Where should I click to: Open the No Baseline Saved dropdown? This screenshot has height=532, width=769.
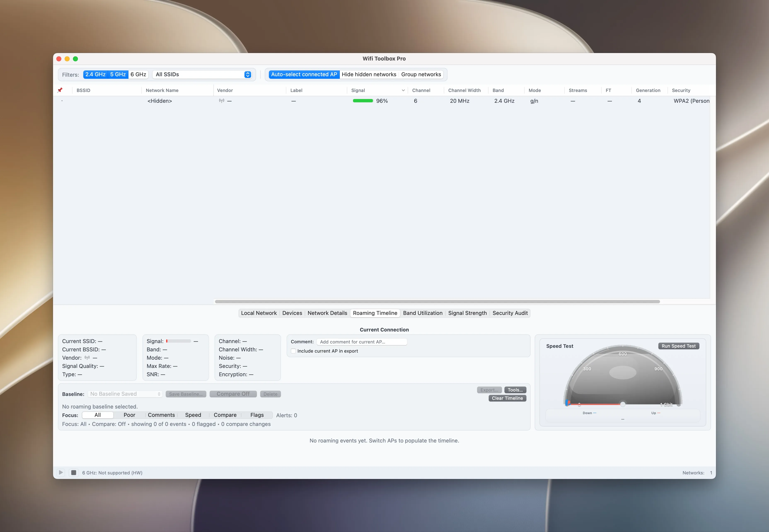click(125, 394)
